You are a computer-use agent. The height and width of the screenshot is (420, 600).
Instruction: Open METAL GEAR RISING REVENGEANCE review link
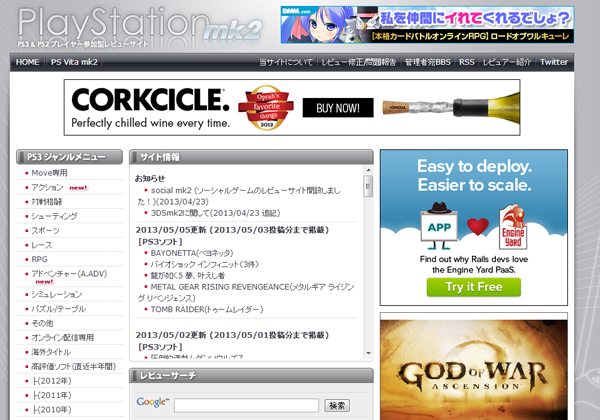point(246,292)
